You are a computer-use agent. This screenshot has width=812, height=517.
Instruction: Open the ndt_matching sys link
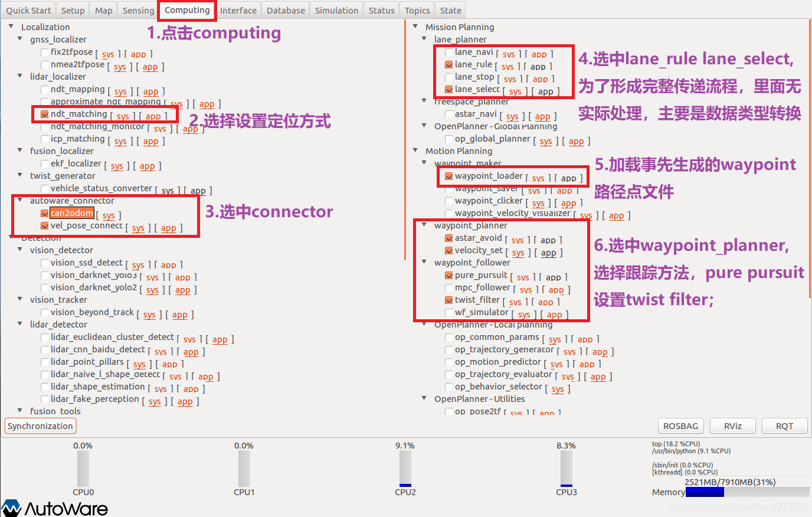click(123, 116)
